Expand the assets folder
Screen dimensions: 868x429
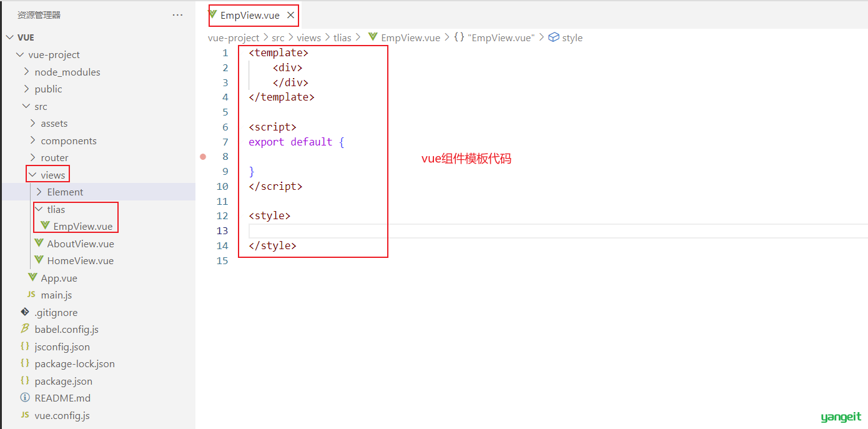tap(33, 123)
